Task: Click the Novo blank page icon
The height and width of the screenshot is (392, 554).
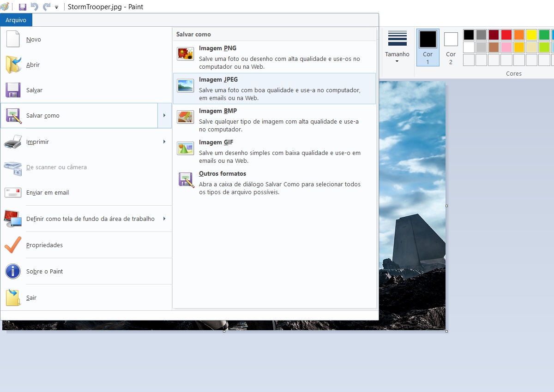Action: tap(13, 39)
